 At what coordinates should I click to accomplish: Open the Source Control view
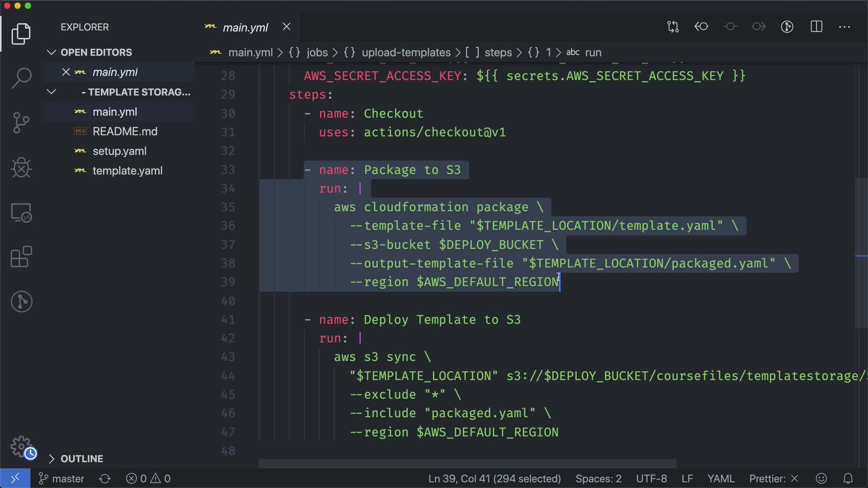click(21, 122)
